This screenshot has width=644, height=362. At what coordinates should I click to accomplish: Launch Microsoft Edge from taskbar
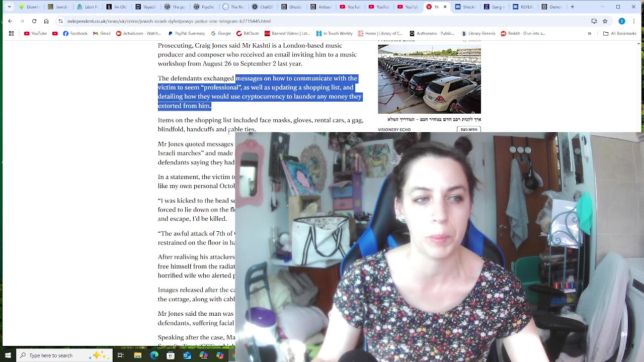[154, 355]
